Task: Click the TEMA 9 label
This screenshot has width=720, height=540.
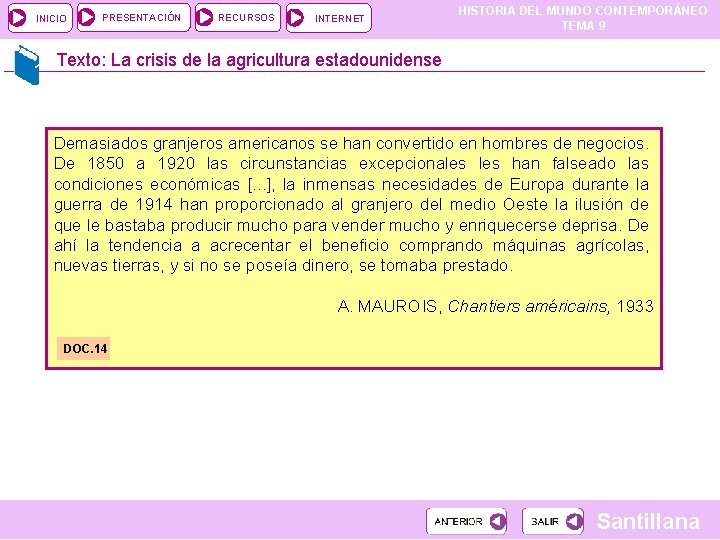Action: [x=584, y=26]
